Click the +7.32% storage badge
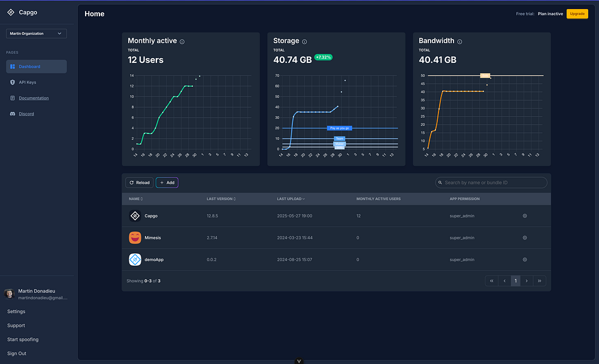Viewport: 599px width, 364px height. 323,57
